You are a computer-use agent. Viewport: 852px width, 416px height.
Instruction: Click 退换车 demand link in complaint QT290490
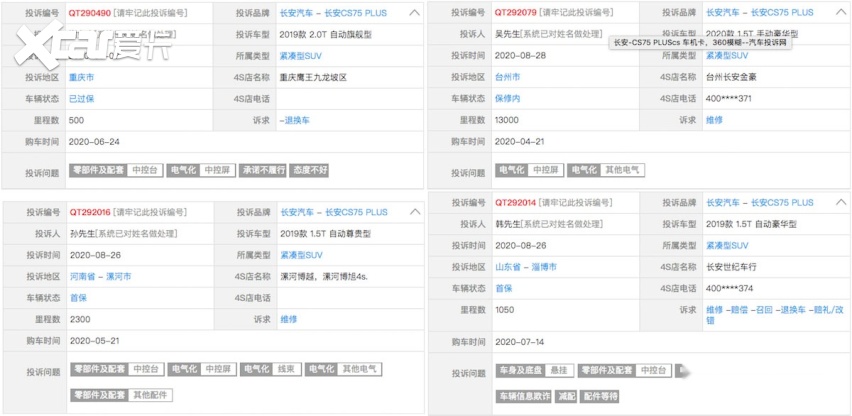297,121
